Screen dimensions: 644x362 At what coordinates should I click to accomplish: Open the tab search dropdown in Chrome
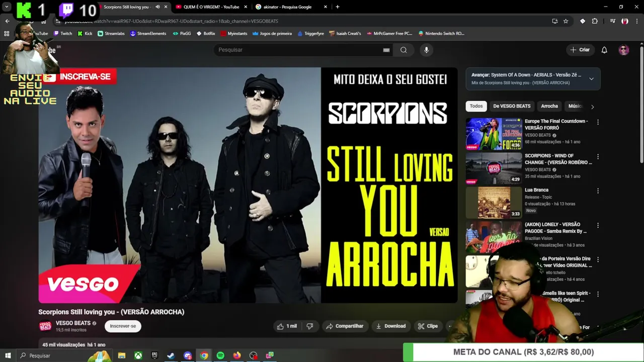tap(7, 7)
